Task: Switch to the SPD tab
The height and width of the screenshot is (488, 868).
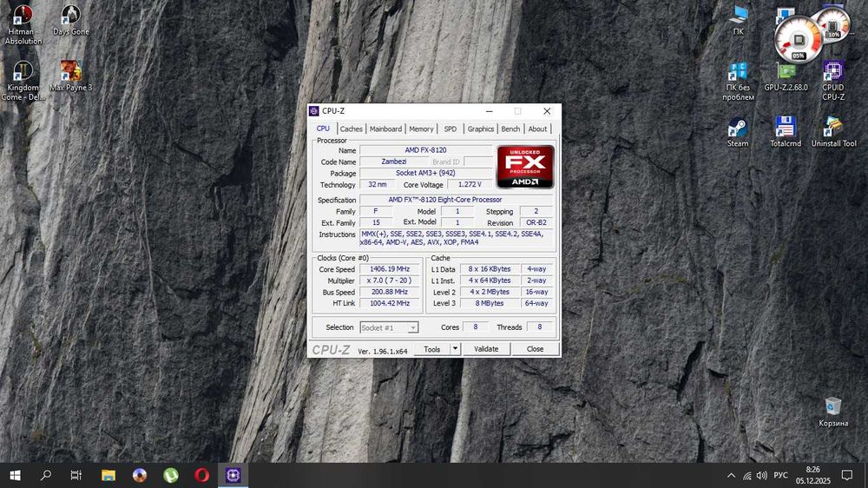Action: [450, 129]
